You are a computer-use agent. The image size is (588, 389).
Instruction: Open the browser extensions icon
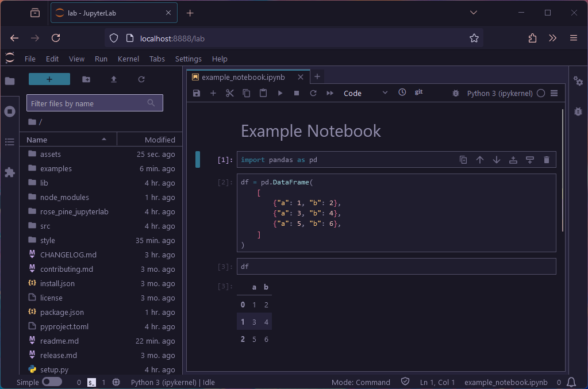click(x=532, y=38)
